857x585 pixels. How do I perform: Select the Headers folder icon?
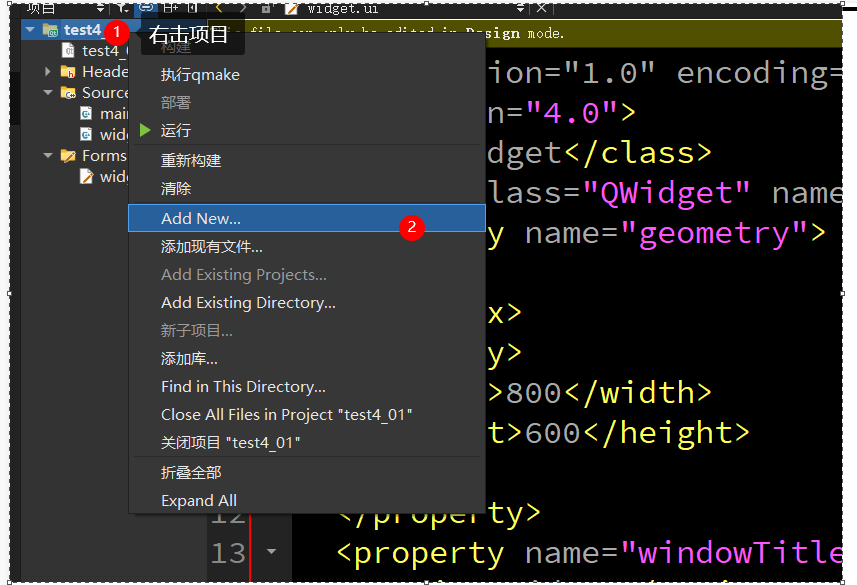[68, 72]
